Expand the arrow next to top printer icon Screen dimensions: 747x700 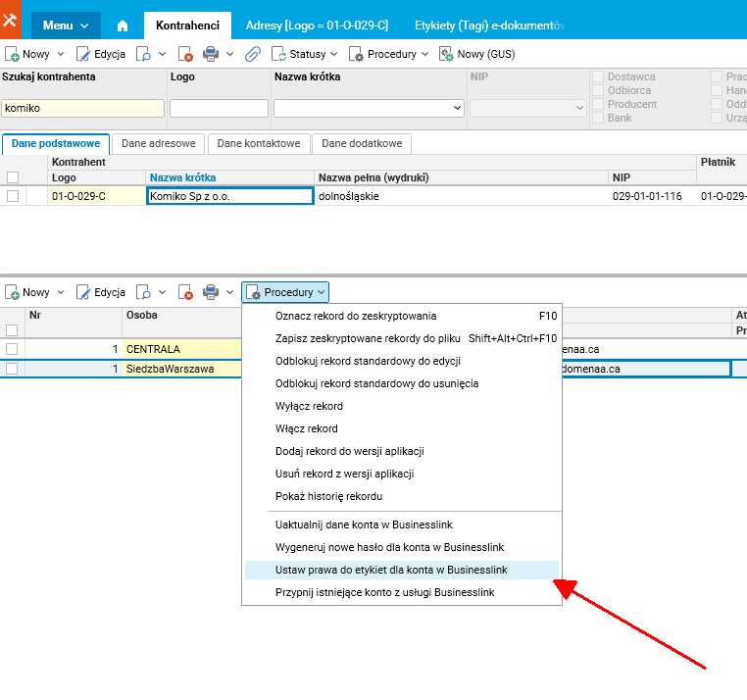(229, 54)
